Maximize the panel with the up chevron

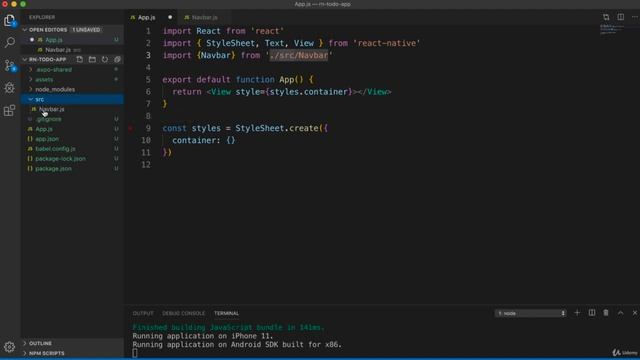pyautogui.click(x=620, y=313)
